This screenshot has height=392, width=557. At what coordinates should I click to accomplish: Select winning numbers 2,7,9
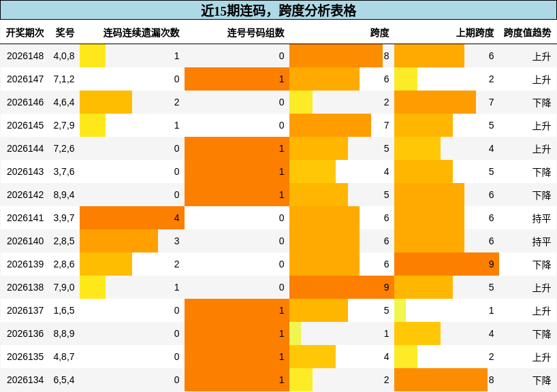coord(64,125)
